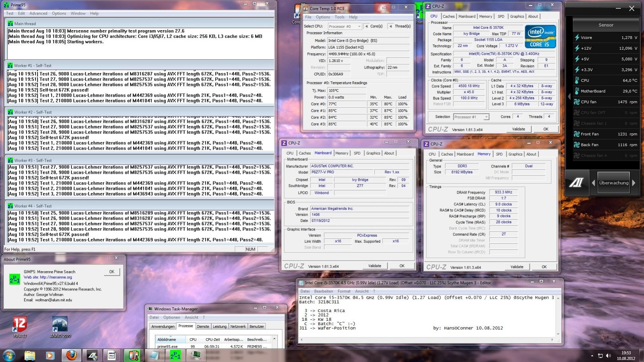Click the Core #1 temperature value 85°C

347,111
